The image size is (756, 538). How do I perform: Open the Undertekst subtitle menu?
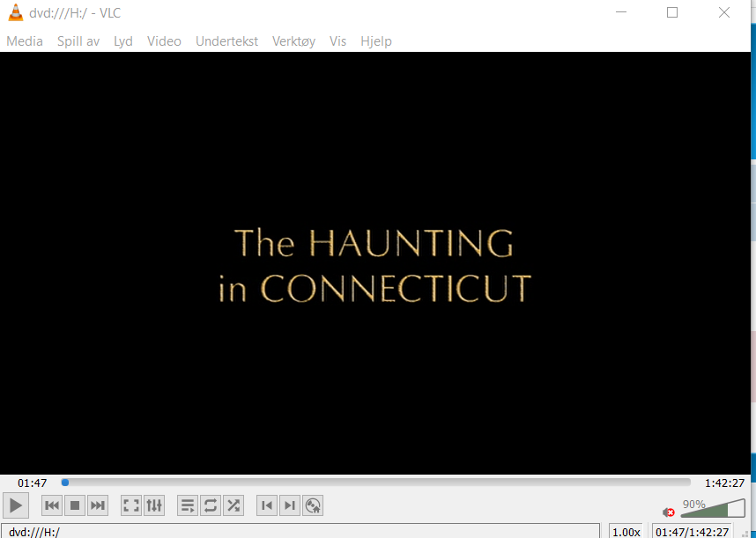(x=226, y=41)
